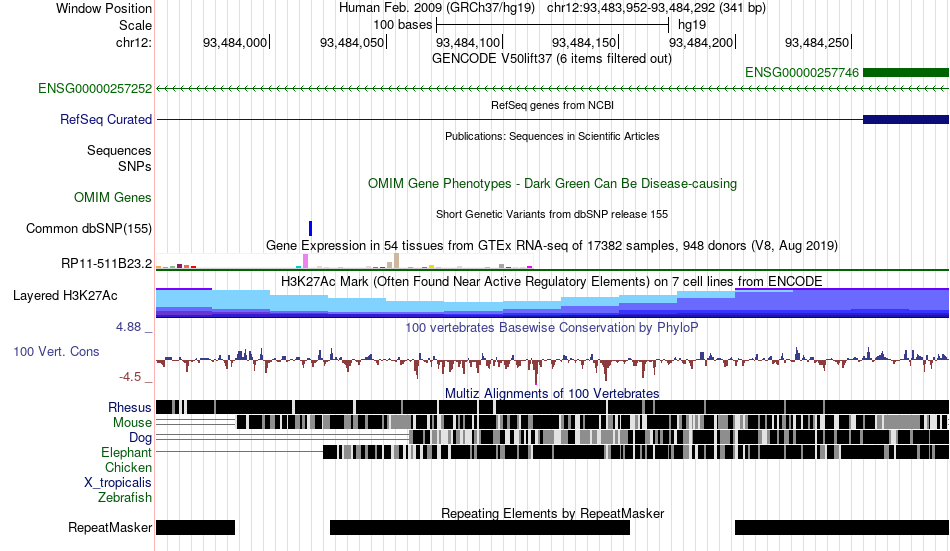Click the 93,484,100 ruler position
The image size is (950, 551).
click(468, 42)
